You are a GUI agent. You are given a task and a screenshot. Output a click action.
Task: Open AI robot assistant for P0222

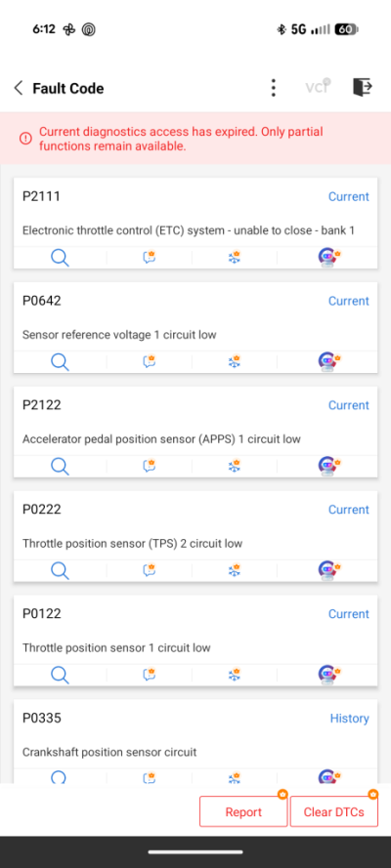click(328, 569)
